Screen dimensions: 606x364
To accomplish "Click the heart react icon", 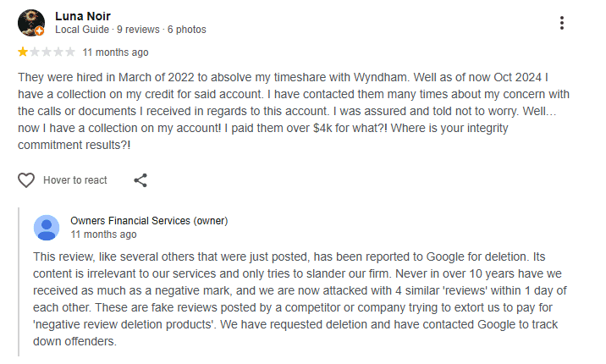I will point(26,180).
